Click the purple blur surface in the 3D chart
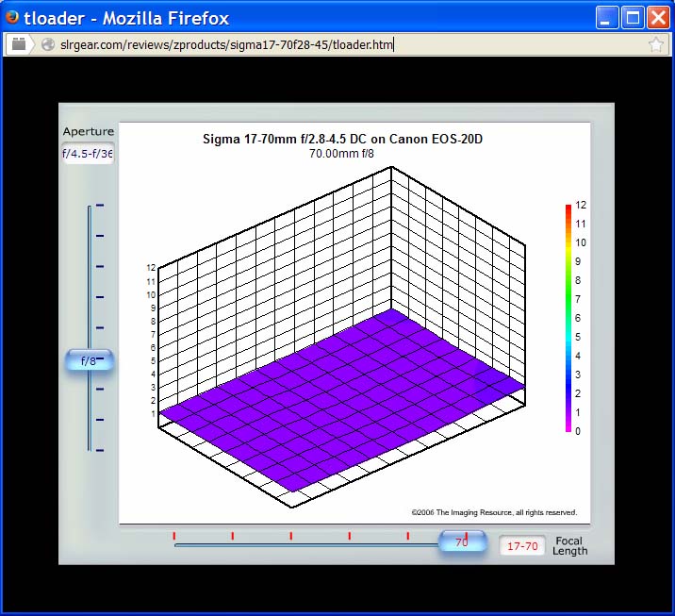Viewport: 675px width, 616px height. [x=340, y=401]
